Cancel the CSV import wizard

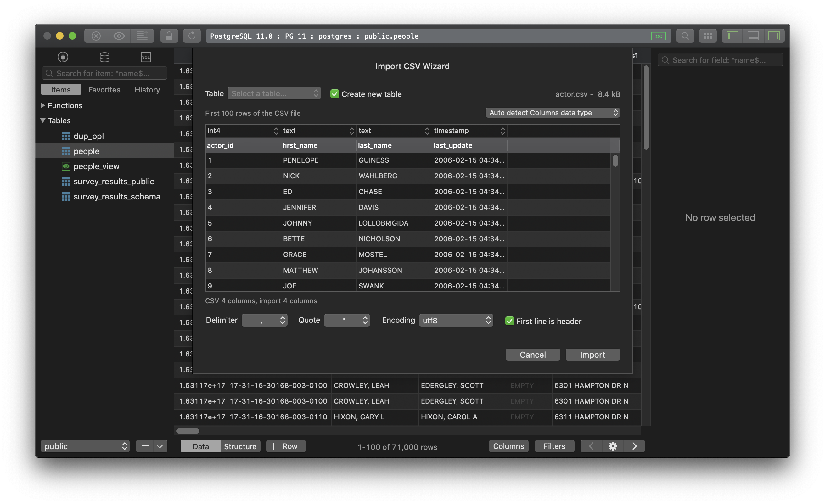[x=532, y=354]
